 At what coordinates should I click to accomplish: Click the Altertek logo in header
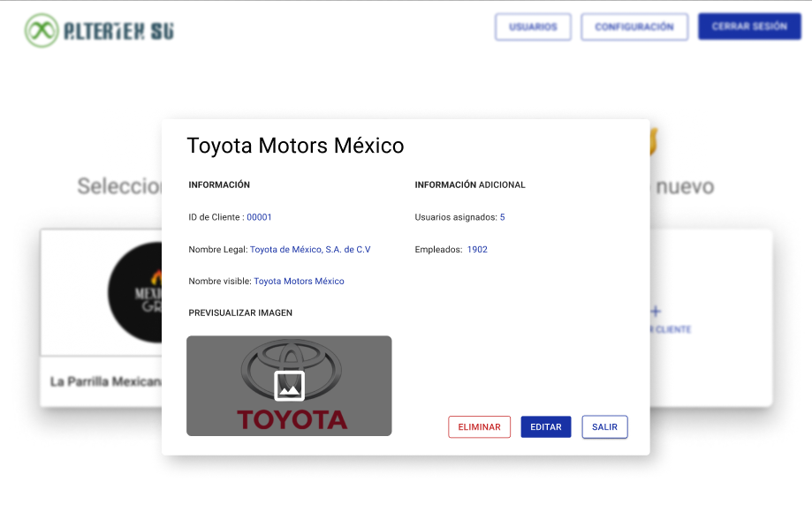coord(100,31)
